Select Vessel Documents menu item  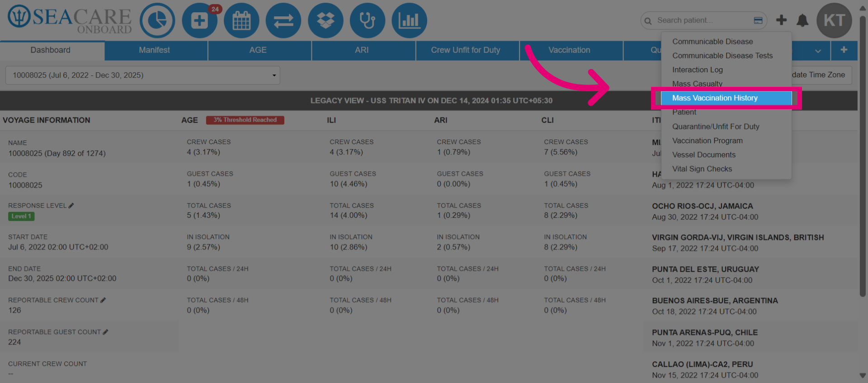tap(726, 154)
